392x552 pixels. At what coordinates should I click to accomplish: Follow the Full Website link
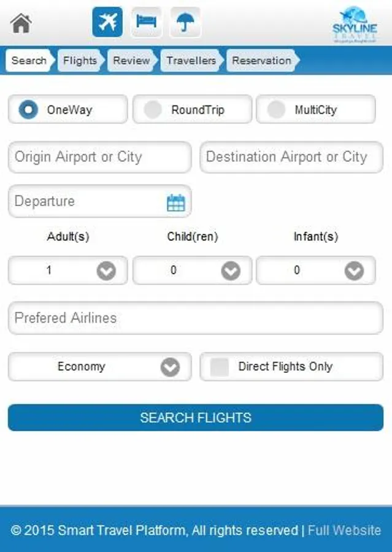[x=344, y=530]
